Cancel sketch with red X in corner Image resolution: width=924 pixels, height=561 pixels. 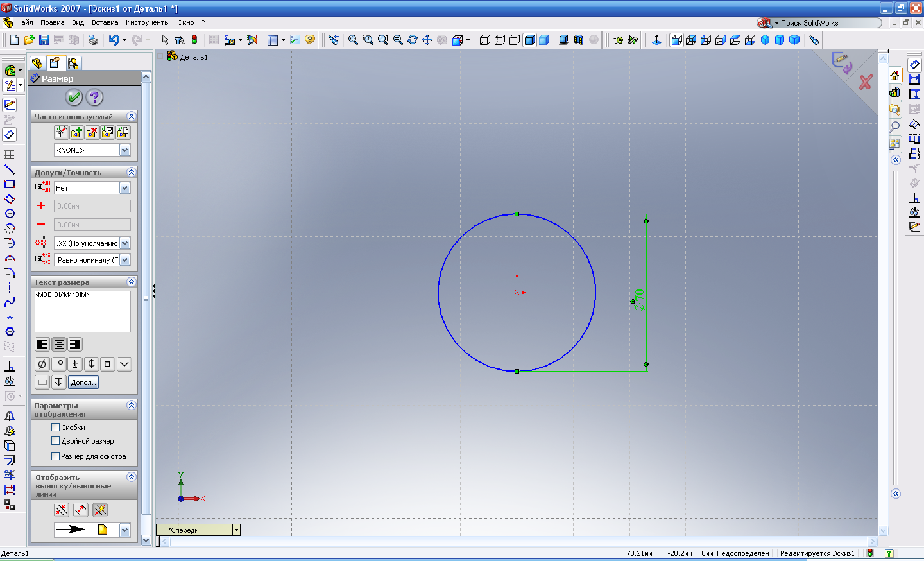coord(865,82)
